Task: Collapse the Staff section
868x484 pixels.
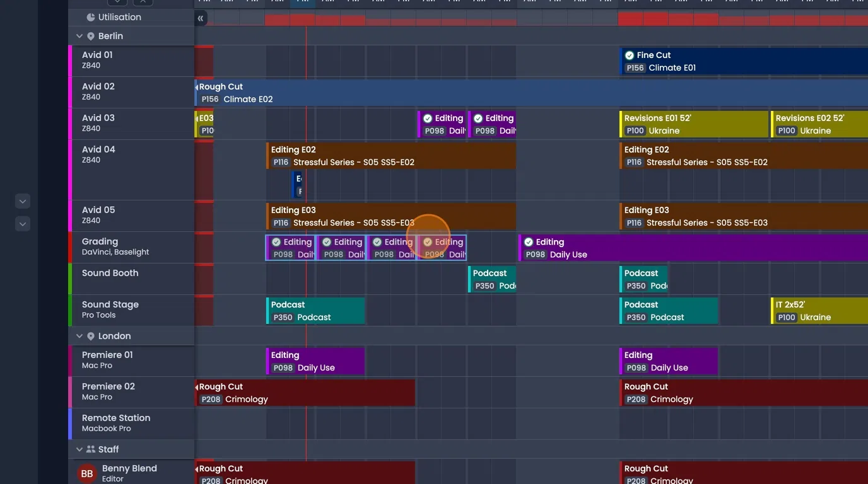Action: pyautogui.click(x=79, y=449)
